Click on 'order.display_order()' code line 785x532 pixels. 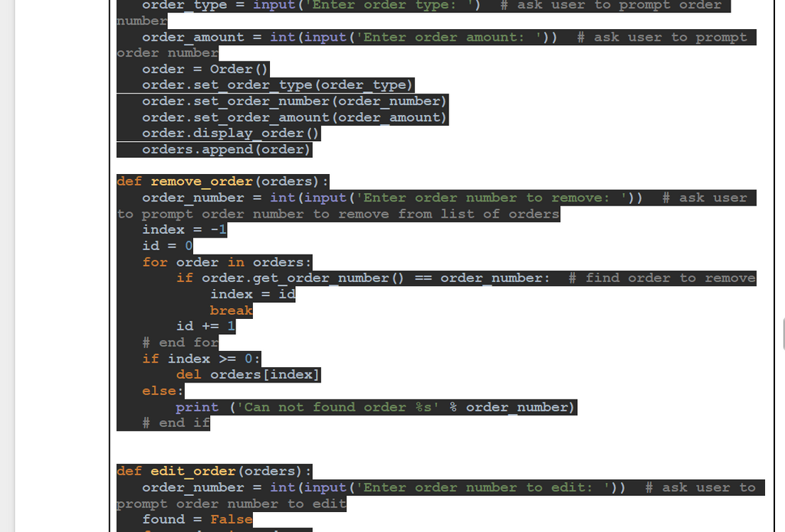coord(231,133)
